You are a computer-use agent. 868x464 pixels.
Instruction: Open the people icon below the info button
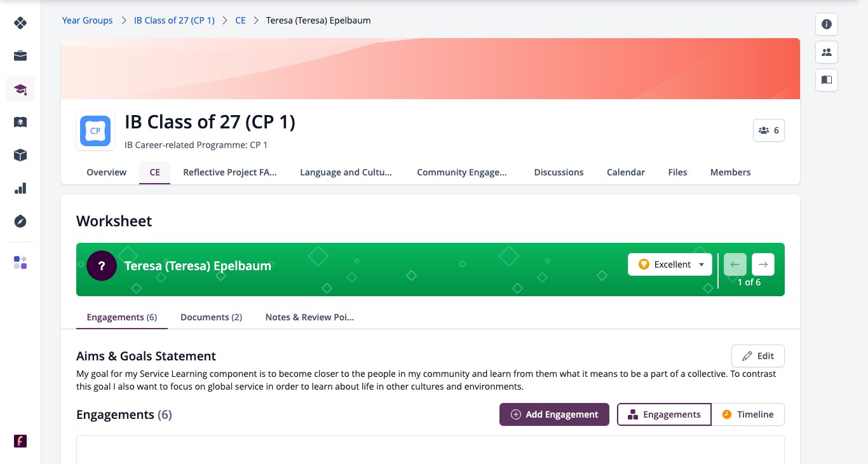click(827, 52)
